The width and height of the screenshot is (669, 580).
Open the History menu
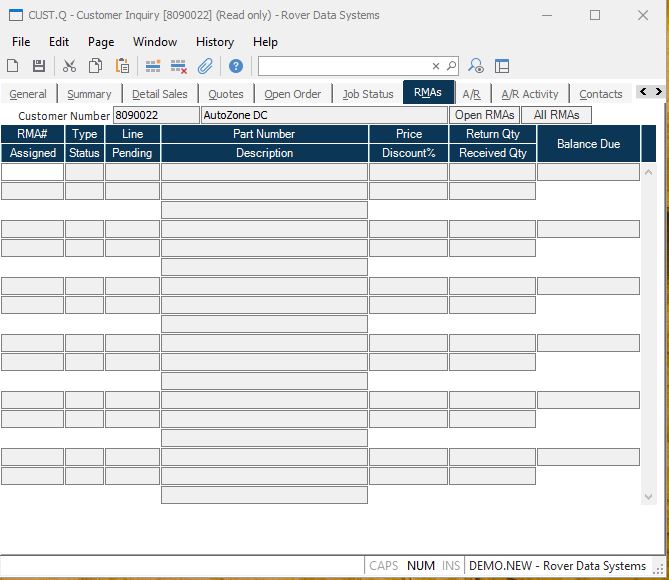point(214,42)
